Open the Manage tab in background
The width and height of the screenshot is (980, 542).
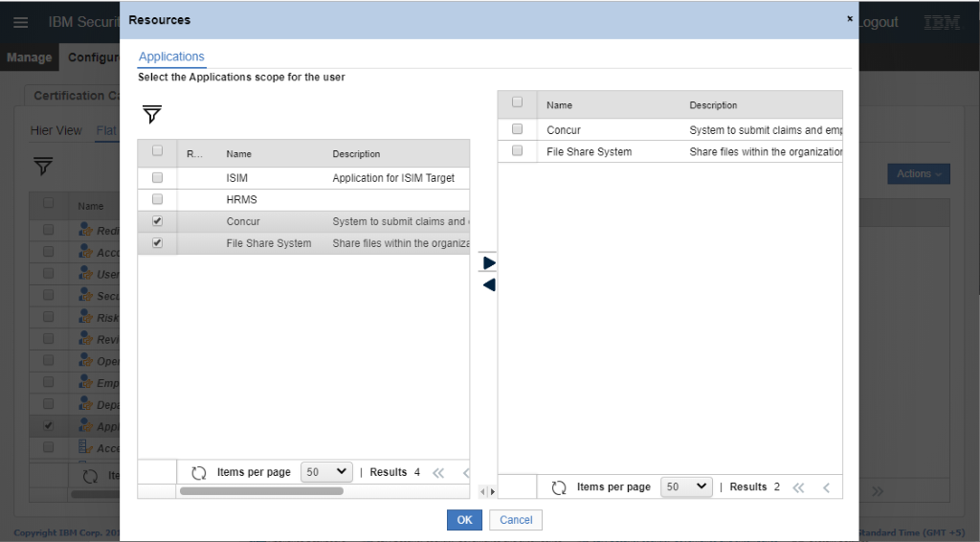(30, 57)
